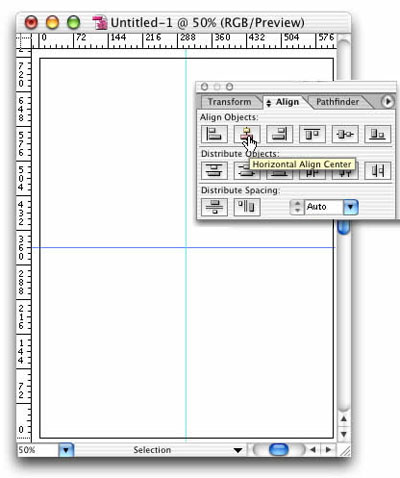Click the vertical scroll up arrow
This screenshot has height=478, width=400.
click(344, 419)
